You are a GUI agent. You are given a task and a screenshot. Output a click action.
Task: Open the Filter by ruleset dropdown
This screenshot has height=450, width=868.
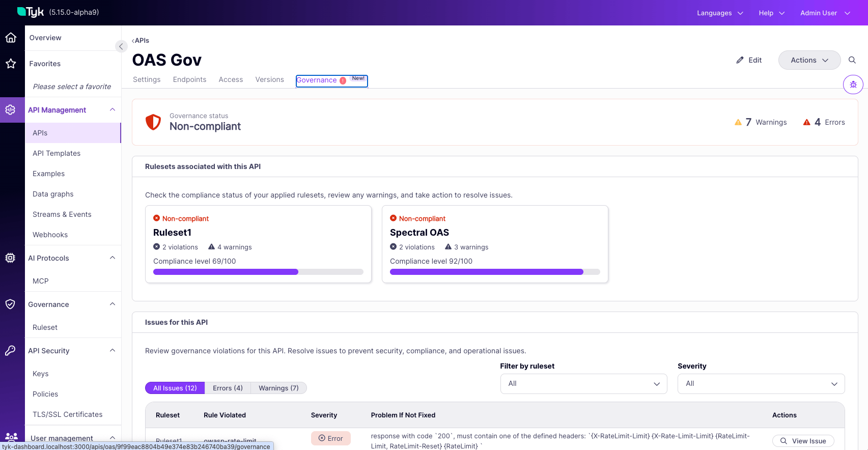pos(583,384)
